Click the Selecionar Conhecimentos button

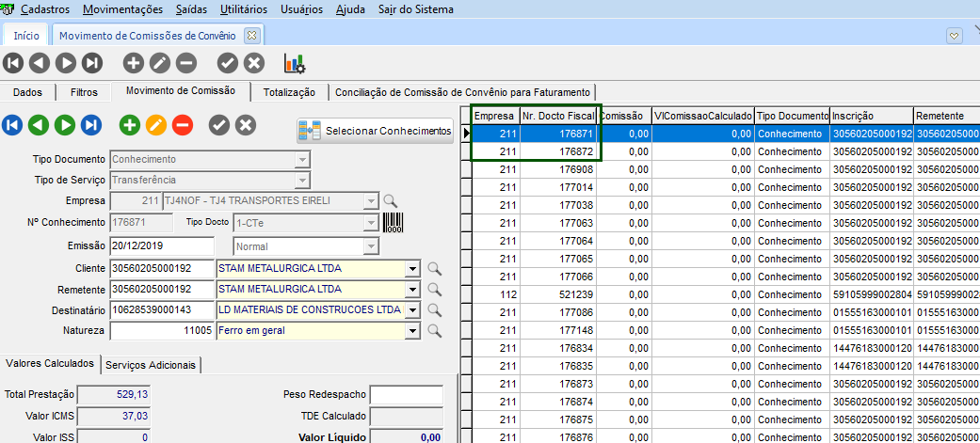[377, 131]
